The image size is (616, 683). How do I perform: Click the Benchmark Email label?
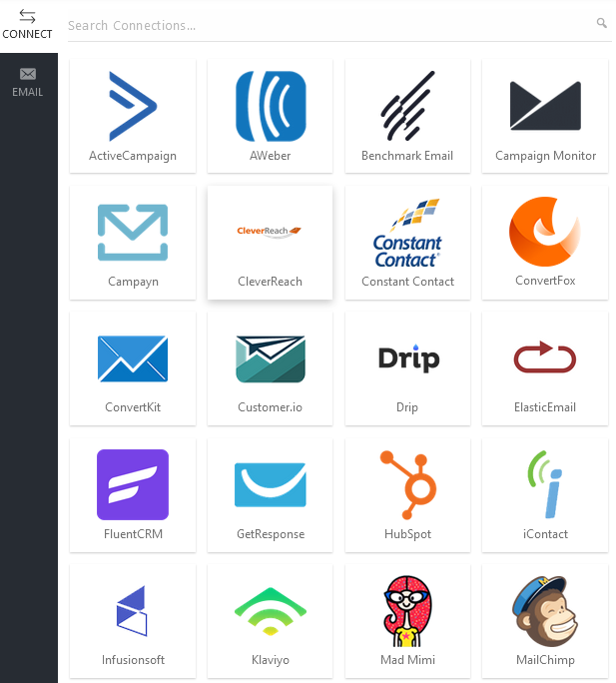coord(407,156)
